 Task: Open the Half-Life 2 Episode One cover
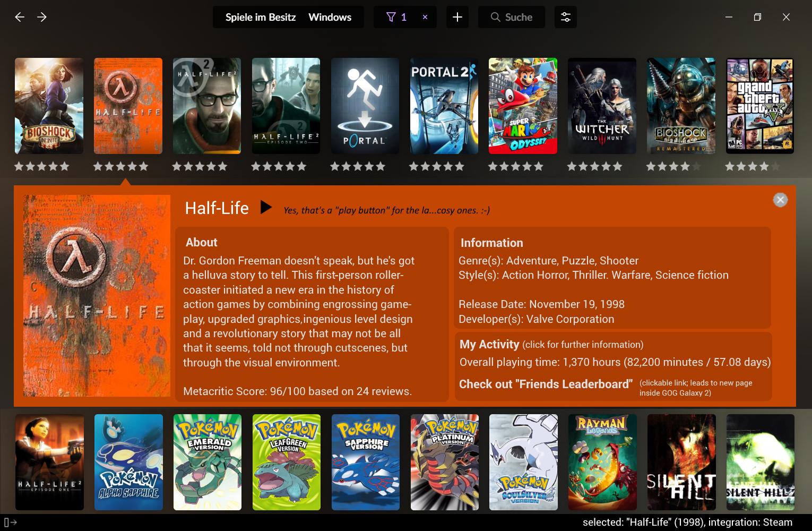point(49,462)
